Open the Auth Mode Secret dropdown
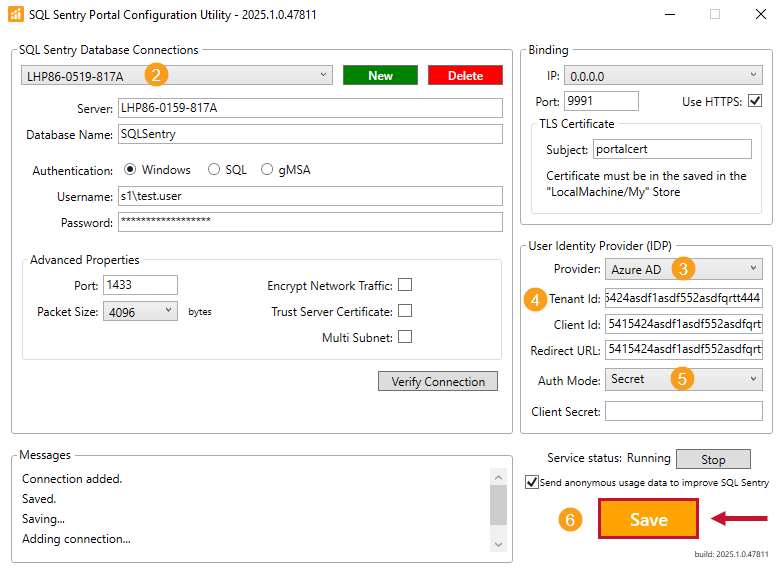The width and height of the screenshot is (784, 574). click(684, 379)
